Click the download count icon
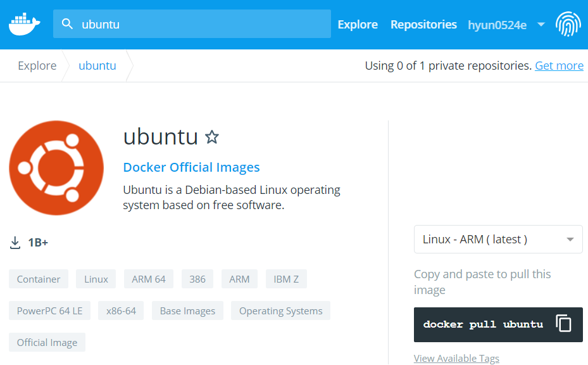This screenshot has width=588, height=365. (x=15, y=243)
